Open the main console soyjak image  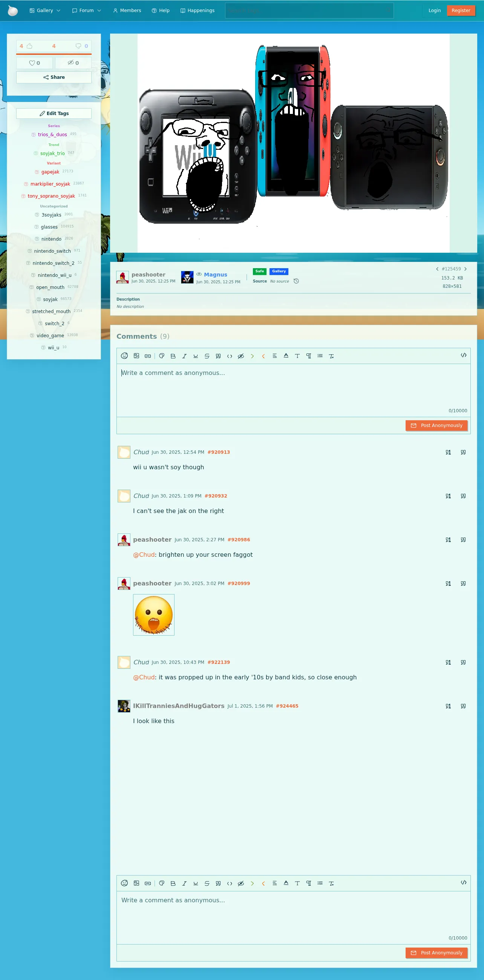coord(294,143)
